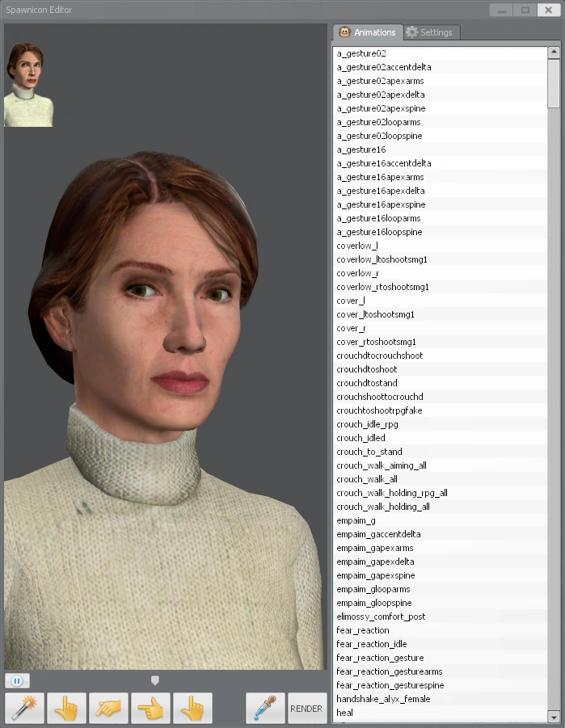Select crouchdtocrouchshoot animation
565x728 pixels.
coord(440,356)
